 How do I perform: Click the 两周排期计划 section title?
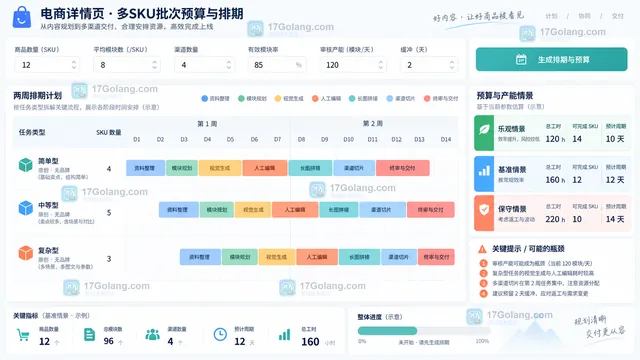[x=37, y=96]
